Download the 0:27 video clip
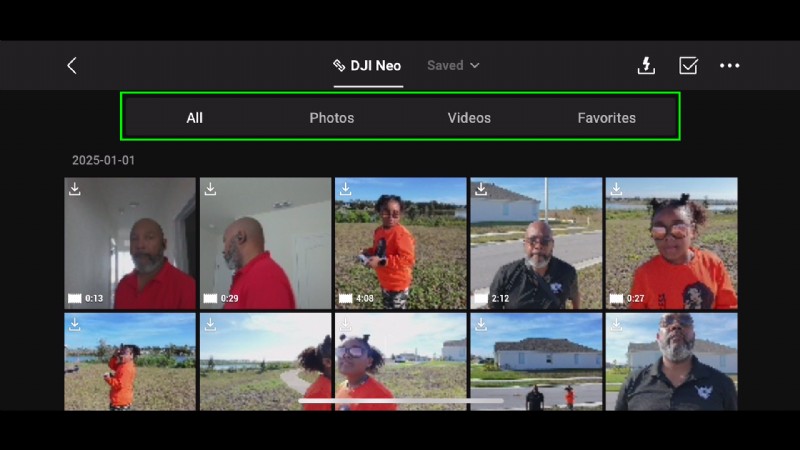The image size is (800, 450). pos(616,189)
